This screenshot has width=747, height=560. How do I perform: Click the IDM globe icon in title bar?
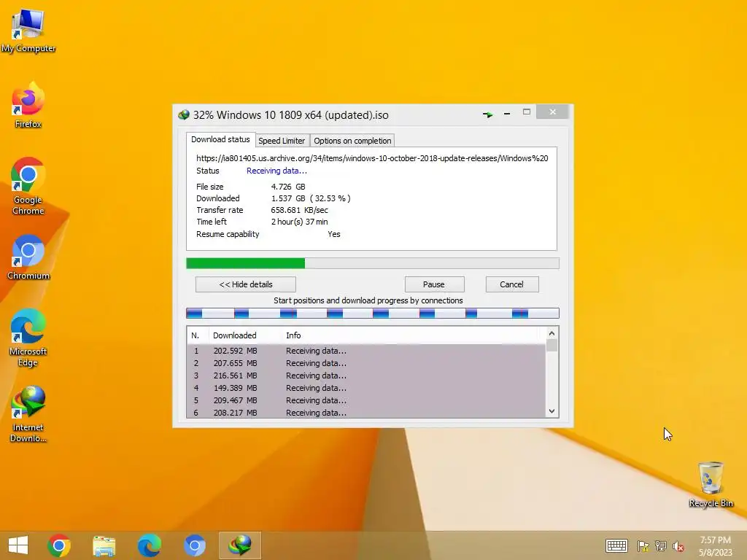[183, 114]
